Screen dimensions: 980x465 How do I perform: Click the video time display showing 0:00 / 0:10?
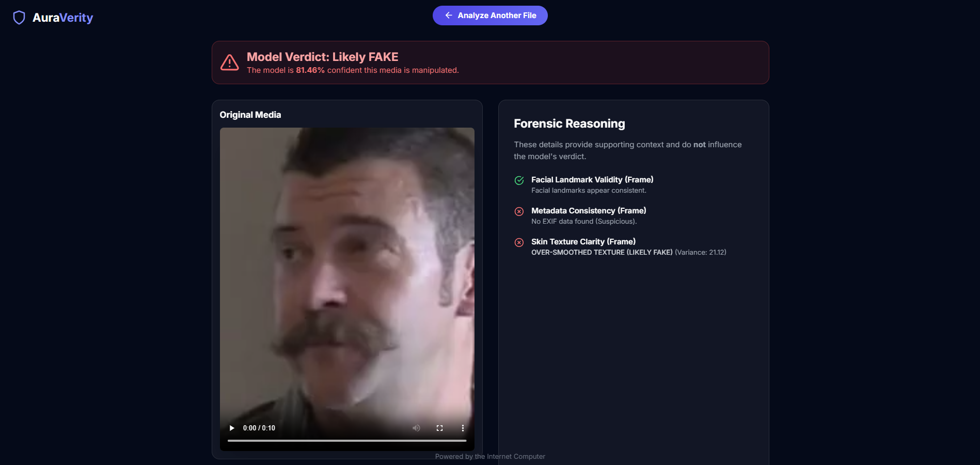click(x=260, y=428)
